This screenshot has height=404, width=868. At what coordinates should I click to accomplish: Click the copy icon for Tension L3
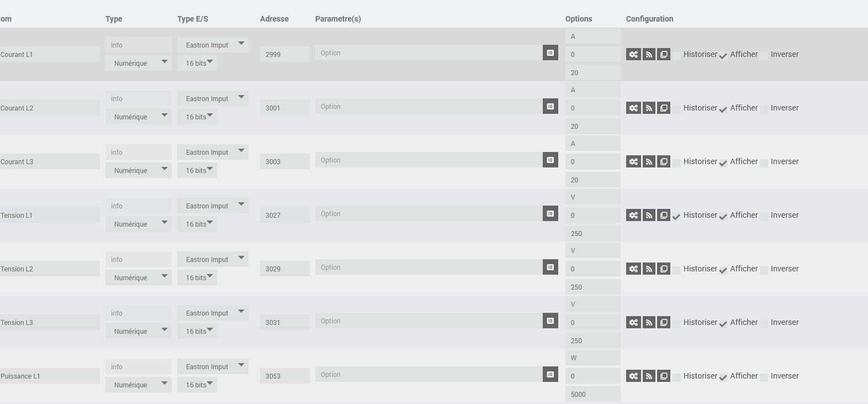(664, 322)
